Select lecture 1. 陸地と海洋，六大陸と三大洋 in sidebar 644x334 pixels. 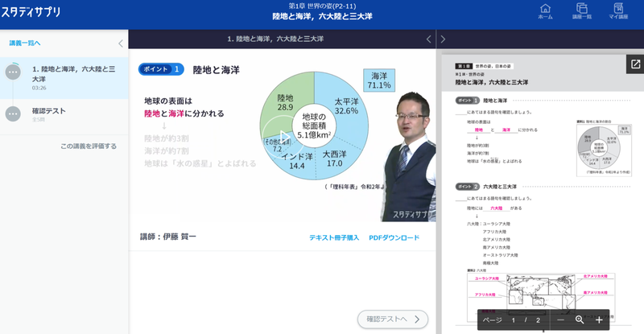[x=64, y=77]
